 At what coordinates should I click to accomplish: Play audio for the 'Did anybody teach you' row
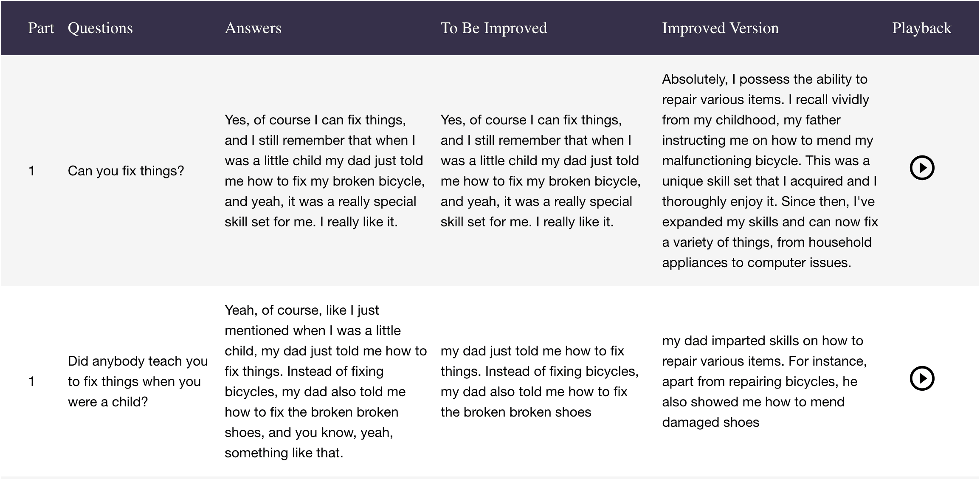pyautogui.click(x=922, y=378)
